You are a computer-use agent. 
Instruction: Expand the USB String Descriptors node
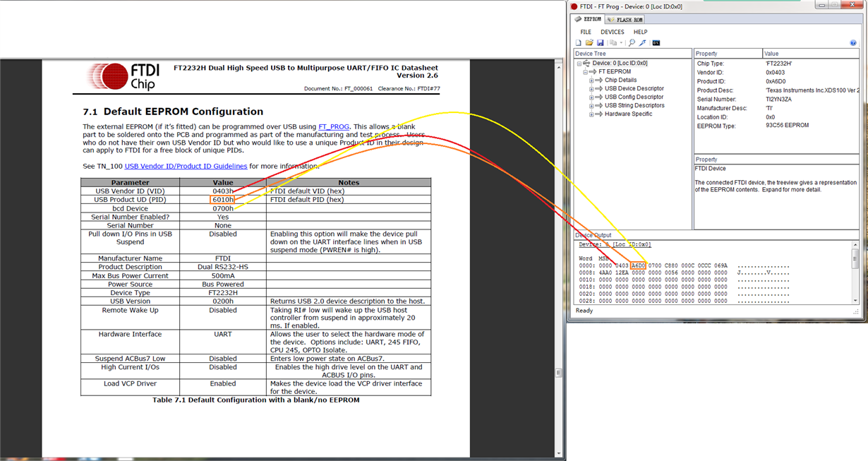click(591, 106)
